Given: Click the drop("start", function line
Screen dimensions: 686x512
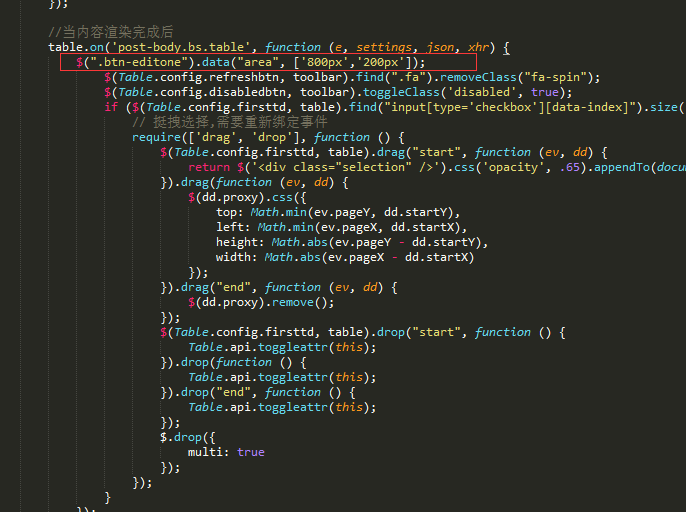Looking at the screenshot, I should [363, 332].
